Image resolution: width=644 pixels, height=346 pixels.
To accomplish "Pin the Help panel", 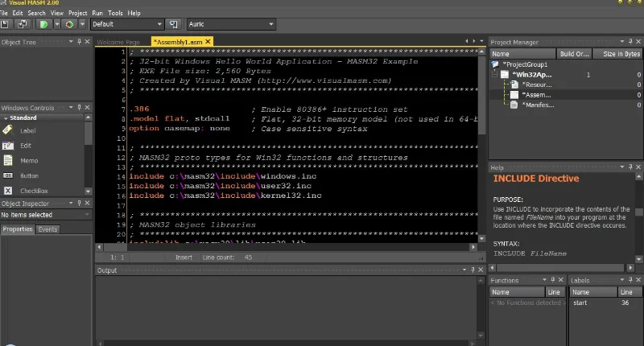I will 630,167.
